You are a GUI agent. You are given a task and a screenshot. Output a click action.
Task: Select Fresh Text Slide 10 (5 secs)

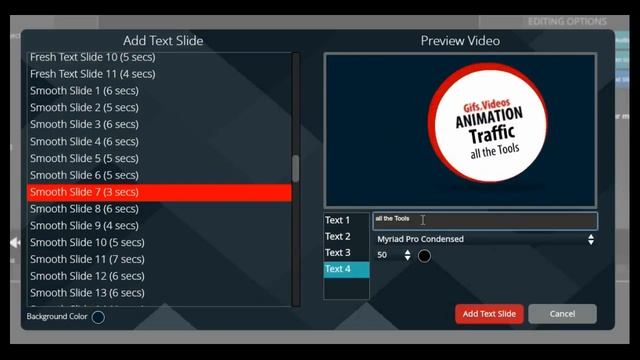click(x=159, y=57)
